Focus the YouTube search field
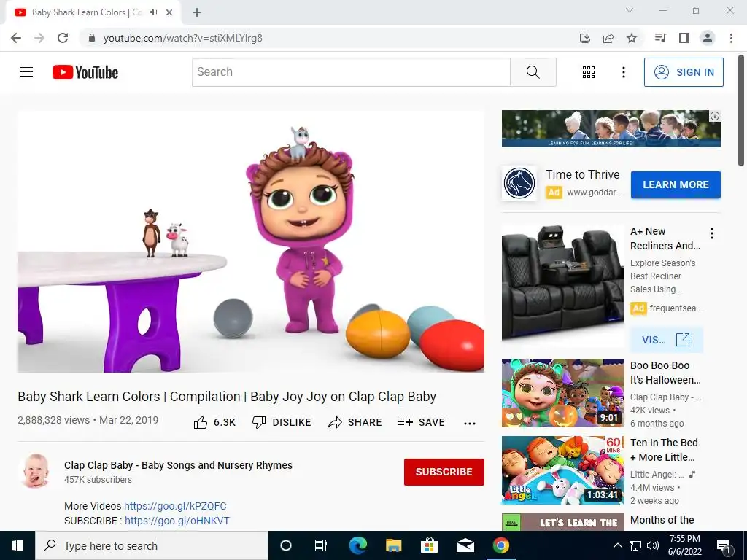 [x=351, y=72]
